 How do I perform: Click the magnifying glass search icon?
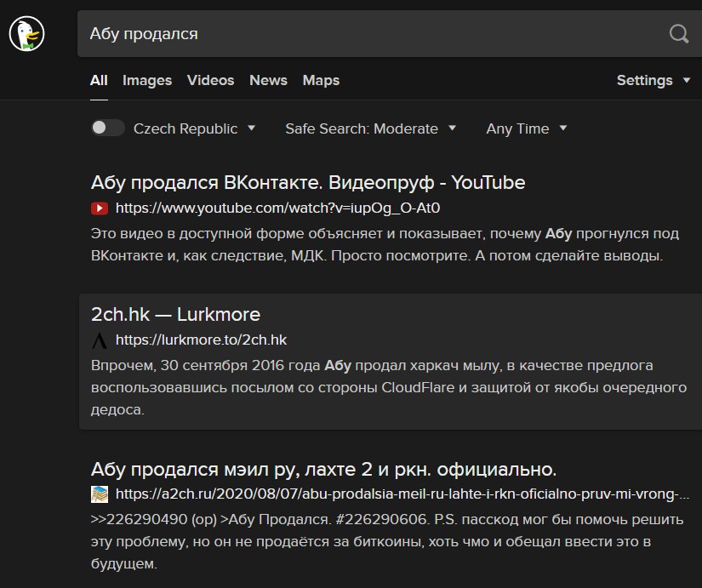click(x=679, y=33)
